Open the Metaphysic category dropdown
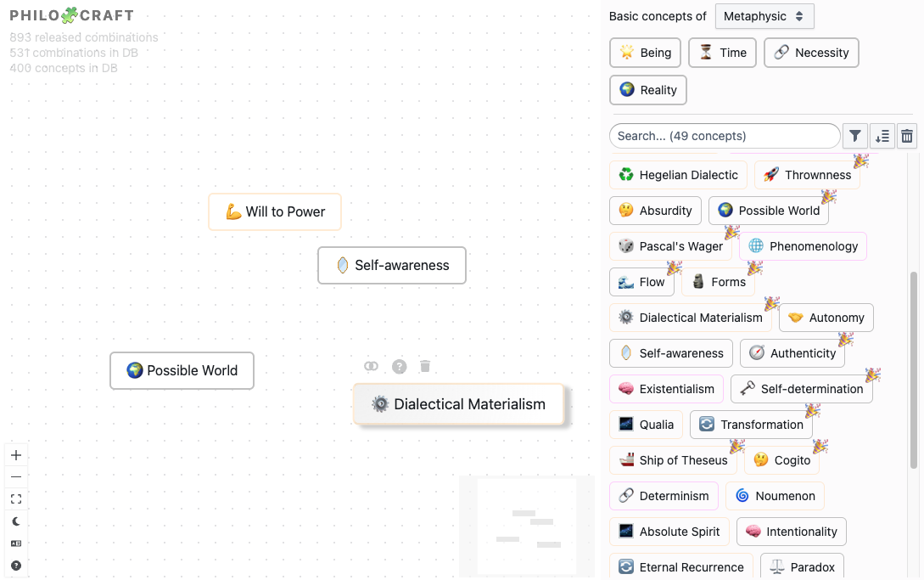 [764, 16]
